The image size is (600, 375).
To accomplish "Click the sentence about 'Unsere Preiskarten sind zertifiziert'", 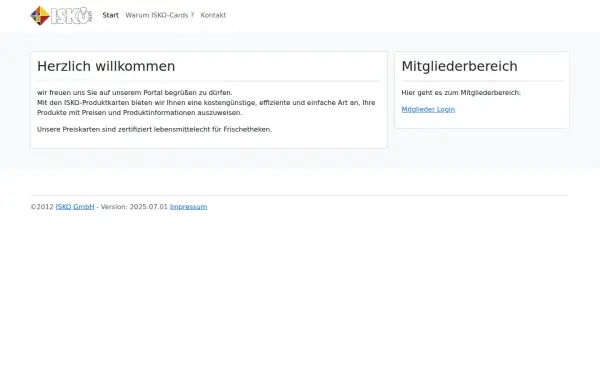I will coord(154,129).
